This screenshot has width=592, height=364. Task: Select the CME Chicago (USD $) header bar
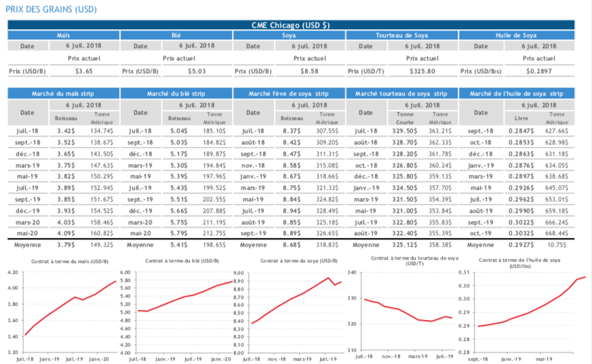291,25
